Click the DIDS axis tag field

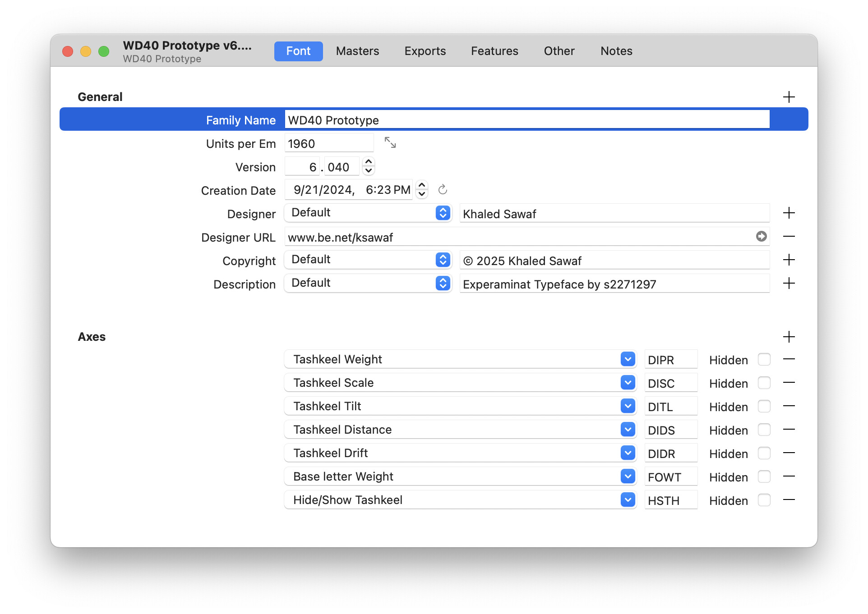[670, 430]
